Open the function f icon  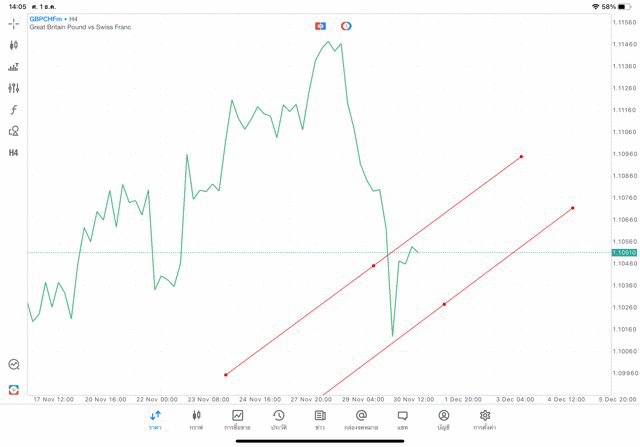14,110
